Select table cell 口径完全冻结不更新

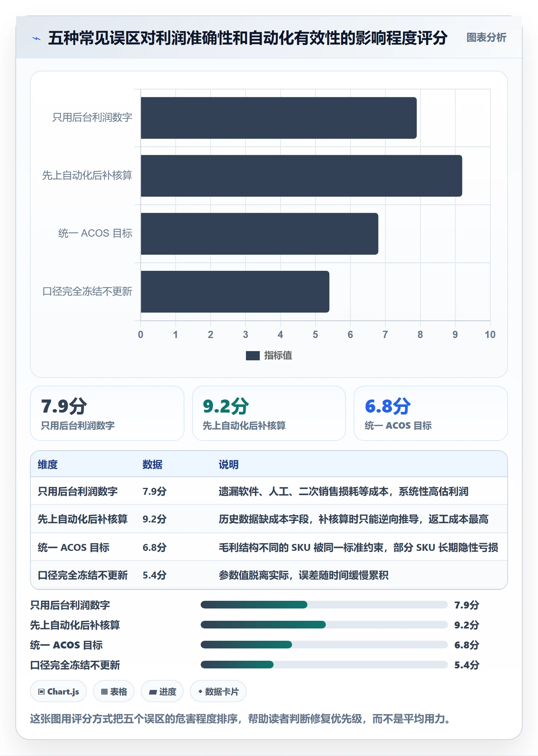pos(83,575)
